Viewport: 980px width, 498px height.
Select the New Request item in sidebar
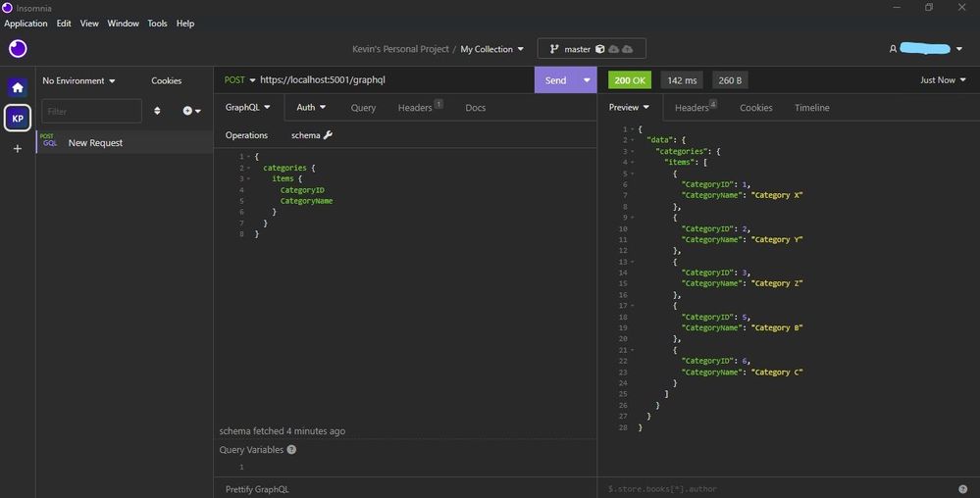125,142
